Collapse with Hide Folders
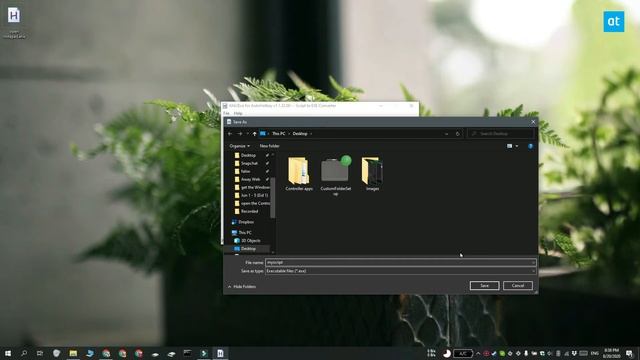 [242, 287]
